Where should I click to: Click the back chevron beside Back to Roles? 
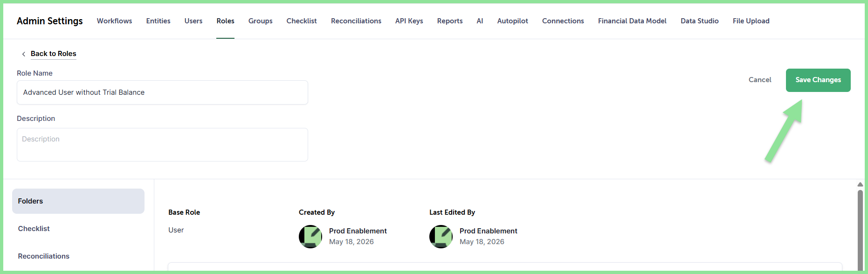[x=24, y=54]
